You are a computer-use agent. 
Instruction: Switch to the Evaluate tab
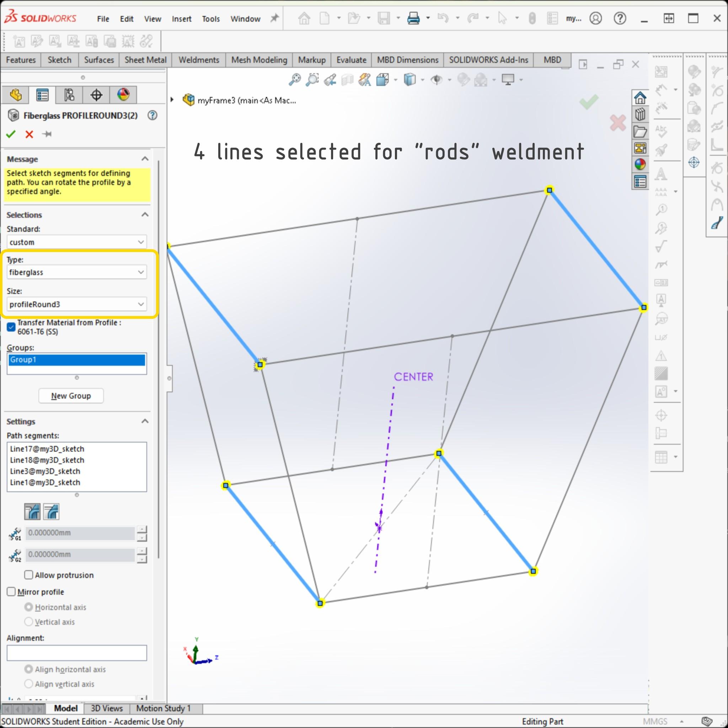coord(351,60)
